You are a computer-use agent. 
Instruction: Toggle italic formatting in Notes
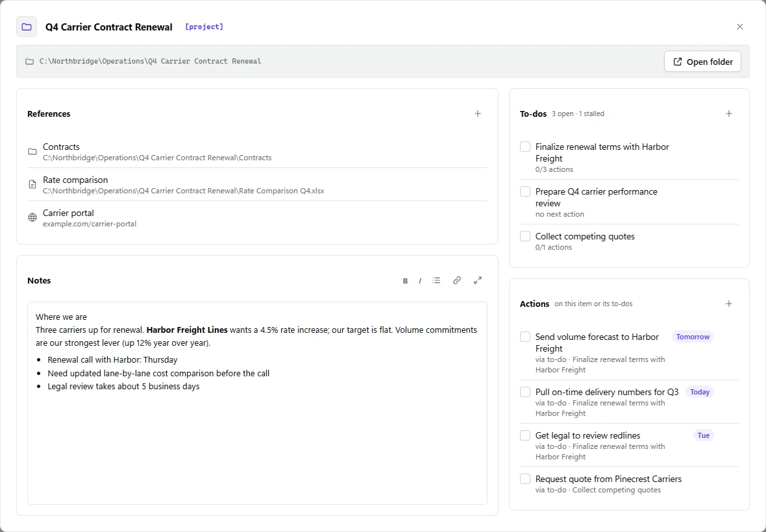pos(419,281)
